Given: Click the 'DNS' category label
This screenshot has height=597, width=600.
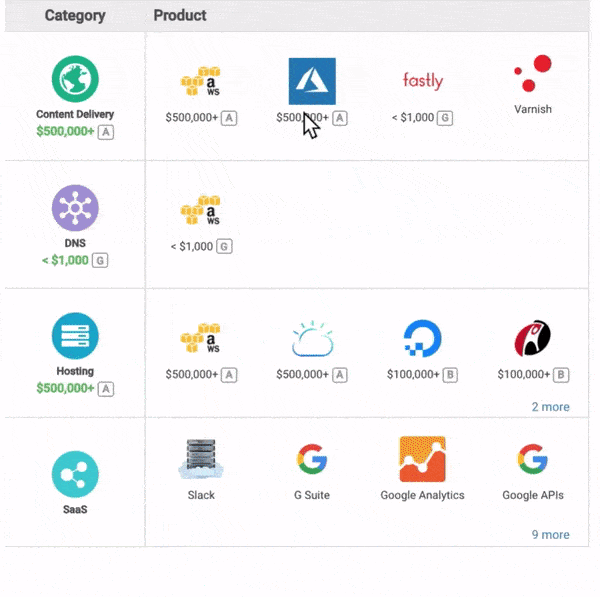Looking at the screenshot, I should (75, 243).
